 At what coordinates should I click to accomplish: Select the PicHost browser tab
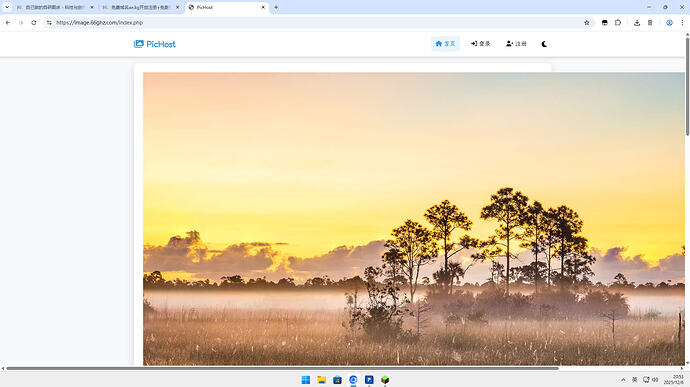pyautogui.click(x=227, y=7)
